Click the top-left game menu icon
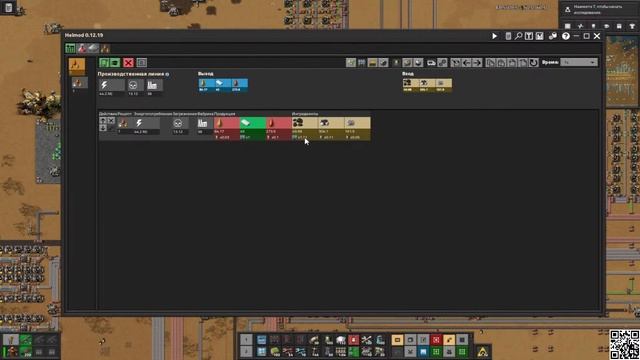640x360 pixels. [9, 7]
